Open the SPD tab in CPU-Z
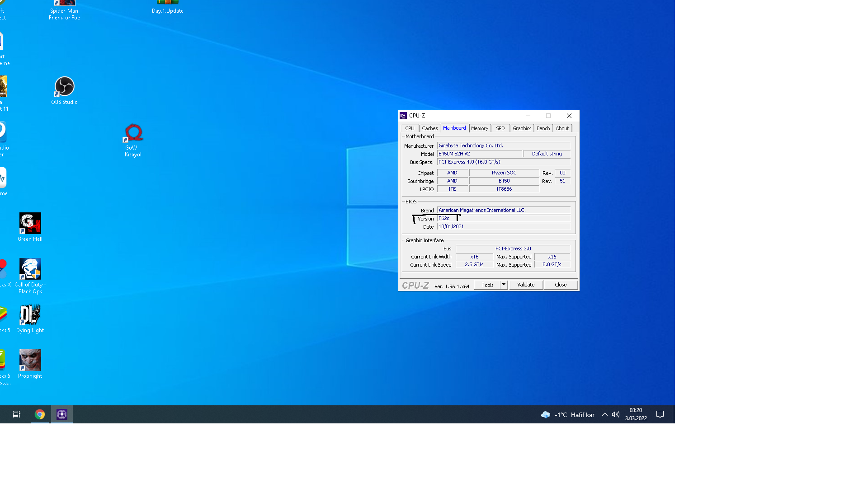This screenshot has height=488, width=868. click(500, 128)
